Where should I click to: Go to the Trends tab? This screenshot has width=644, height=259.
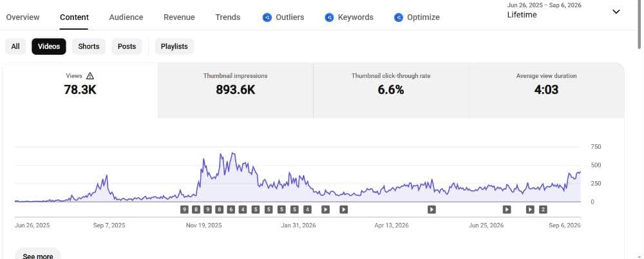tap(227, 17)
